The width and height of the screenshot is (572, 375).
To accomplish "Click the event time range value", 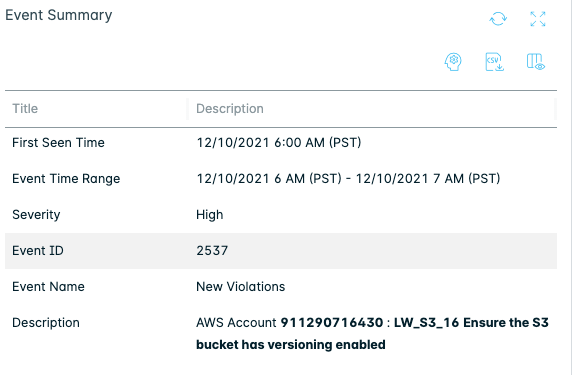I will tap(348, 179).
